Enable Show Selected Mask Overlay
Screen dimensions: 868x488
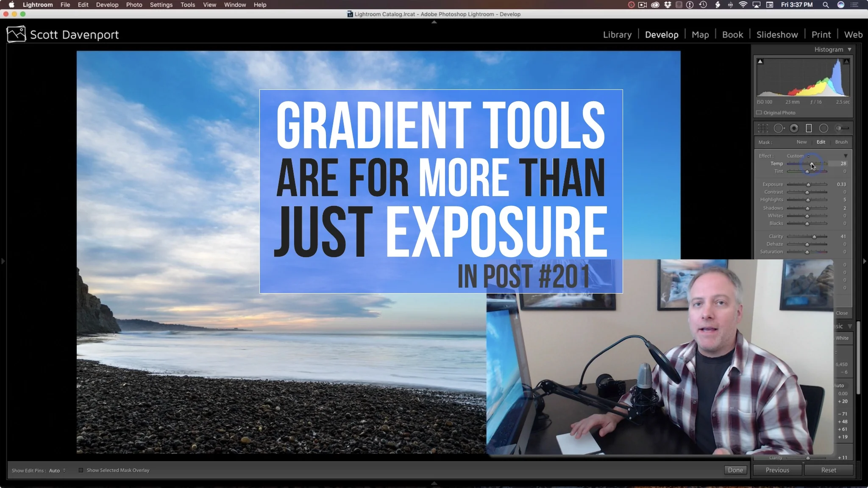click(81, 470)
